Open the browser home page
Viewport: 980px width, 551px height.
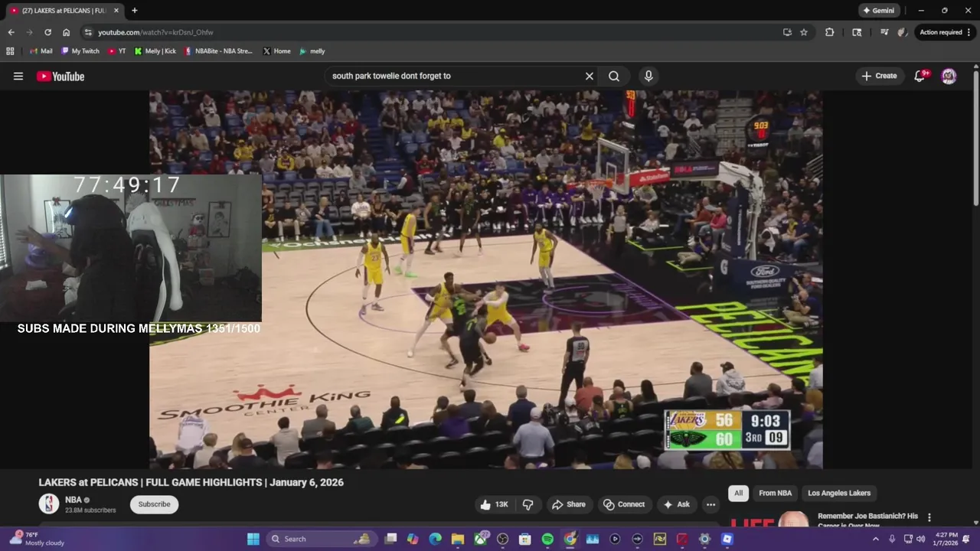tap(66, 32)
